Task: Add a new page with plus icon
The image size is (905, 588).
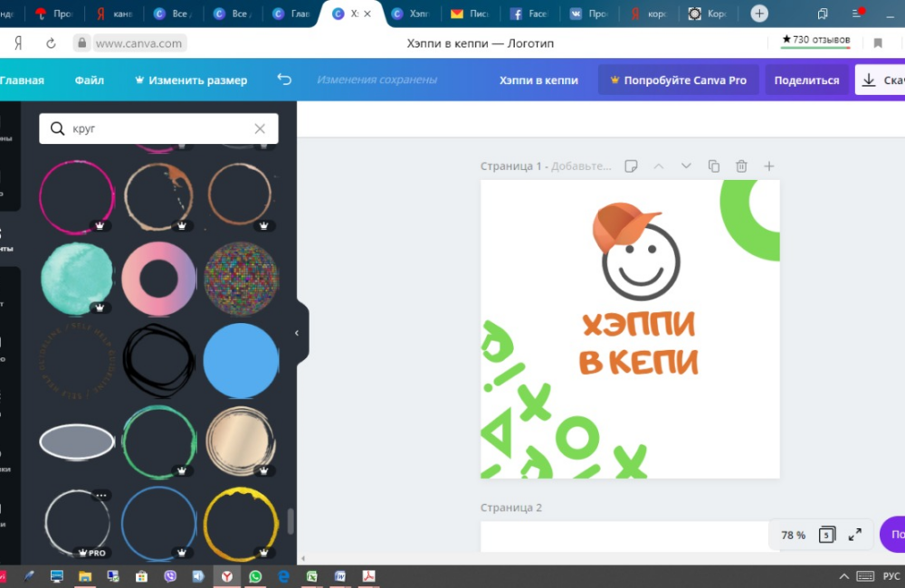Action: (x=768, y=166)
